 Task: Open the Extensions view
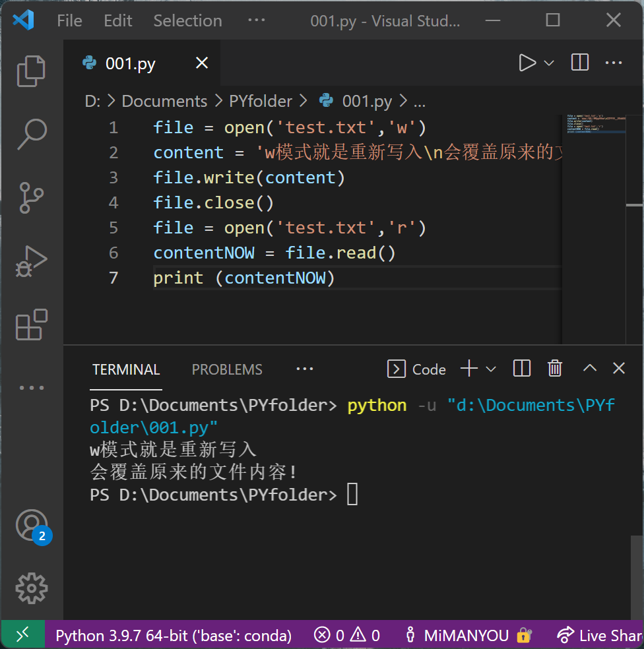point(31,324)
